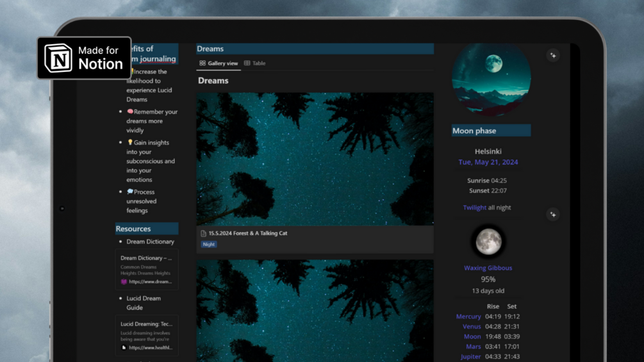Click the Jupiter planet link
Image resolution: width=644 pixels, height=362 pixels.
[x=471, y=357]
